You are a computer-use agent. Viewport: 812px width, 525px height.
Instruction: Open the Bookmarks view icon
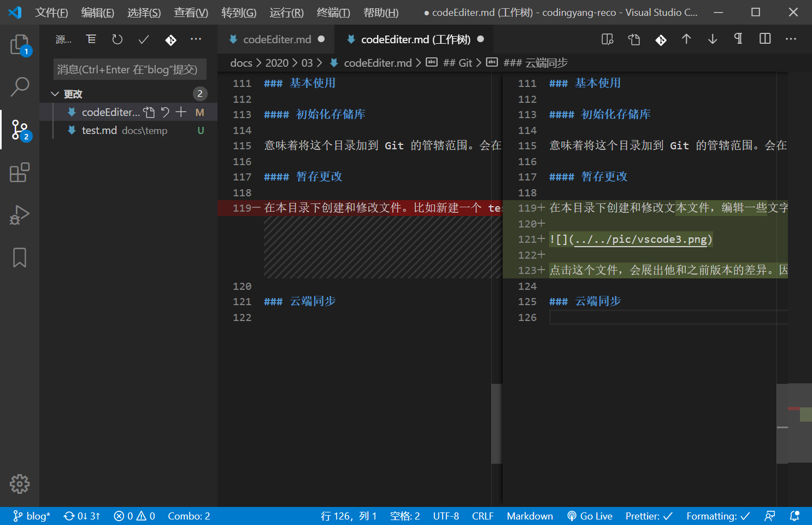(20, 258)
